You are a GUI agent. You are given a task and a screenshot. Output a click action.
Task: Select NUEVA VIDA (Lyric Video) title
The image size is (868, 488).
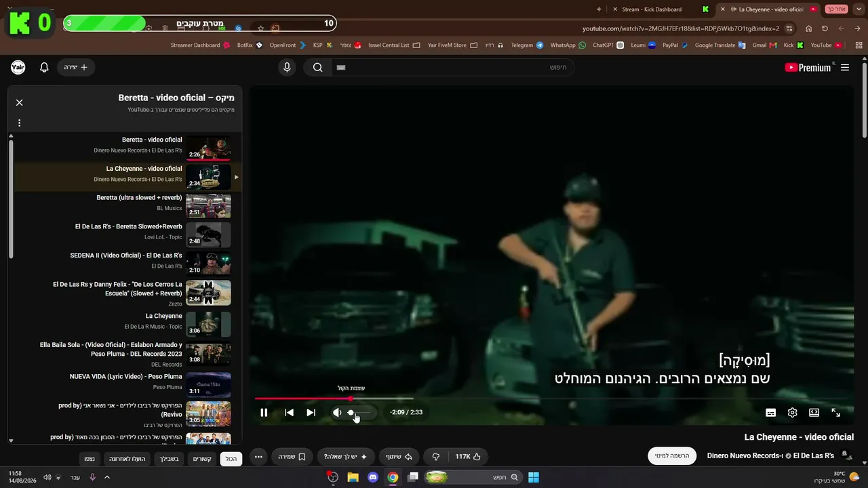[126, 376]
